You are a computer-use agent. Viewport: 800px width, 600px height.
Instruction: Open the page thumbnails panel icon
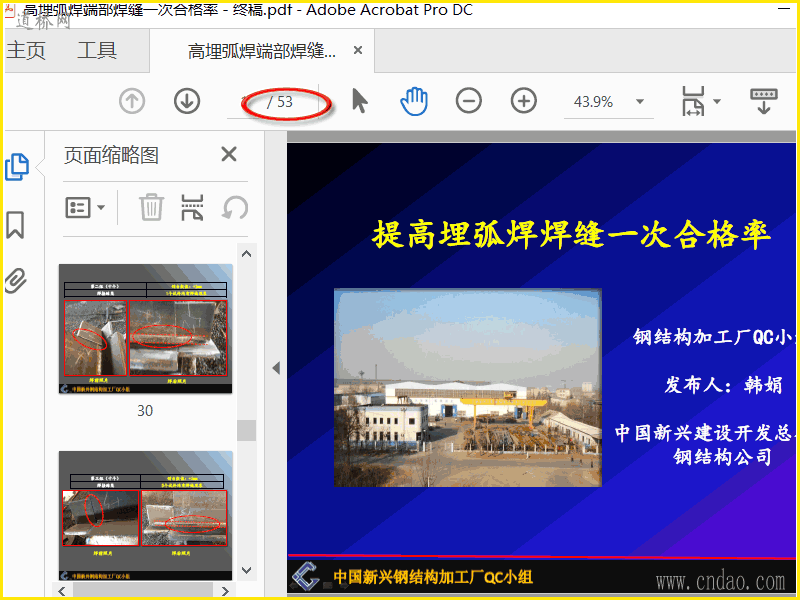click(x=17, y=167)
